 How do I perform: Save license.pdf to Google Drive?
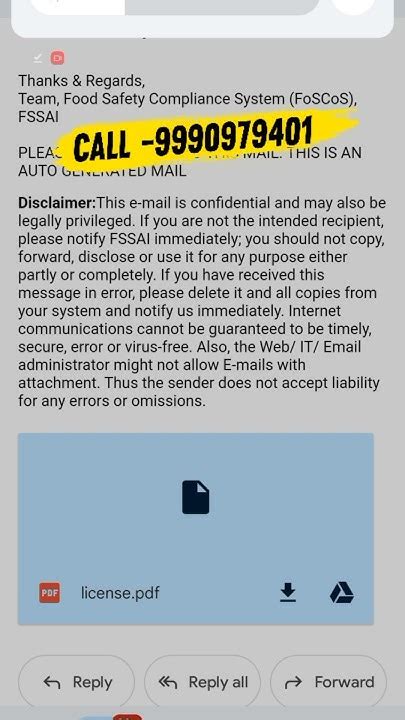[x=342, y=592]
